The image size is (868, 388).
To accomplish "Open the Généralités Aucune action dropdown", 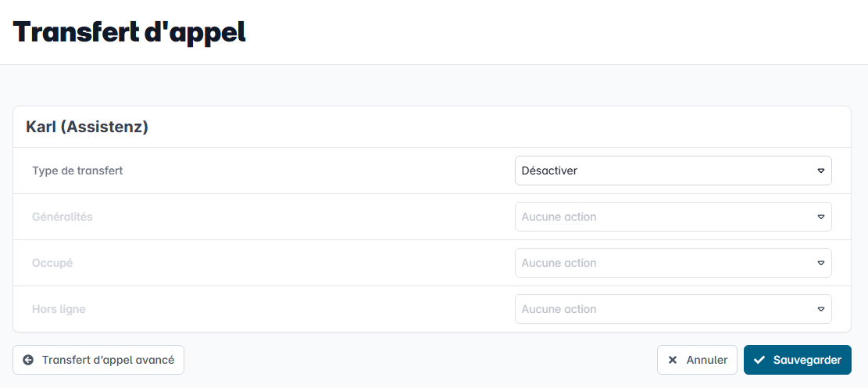I will (673, 217).
